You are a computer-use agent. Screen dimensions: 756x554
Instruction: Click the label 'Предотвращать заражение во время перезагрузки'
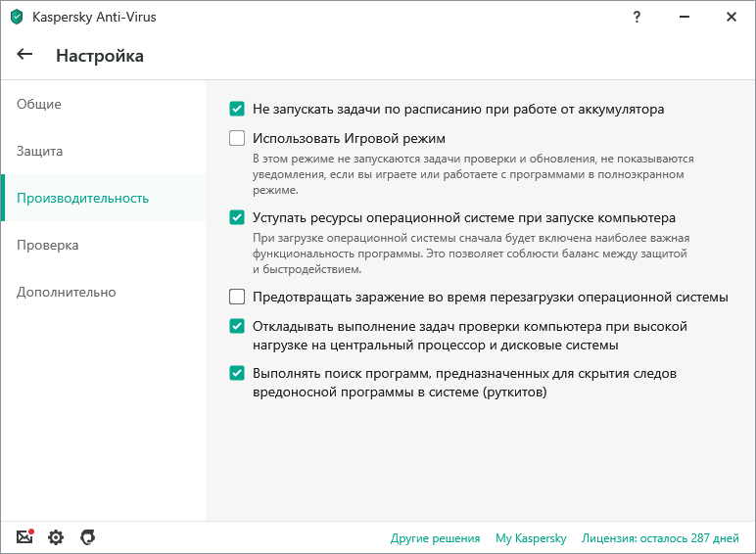491,298
